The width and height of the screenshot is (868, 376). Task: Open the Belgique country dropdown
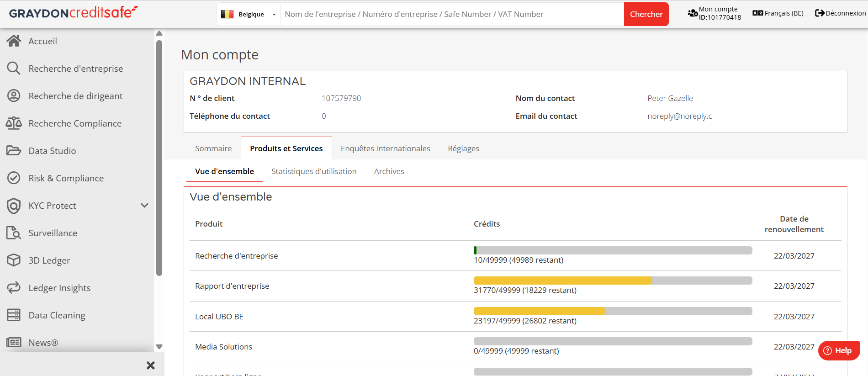[x=249, y=14]
